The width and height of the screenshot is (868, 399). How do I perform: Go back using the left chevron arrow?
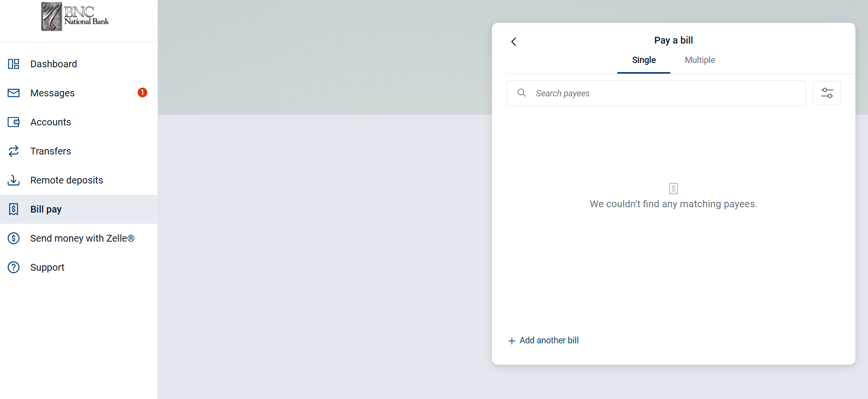point(514,42)
